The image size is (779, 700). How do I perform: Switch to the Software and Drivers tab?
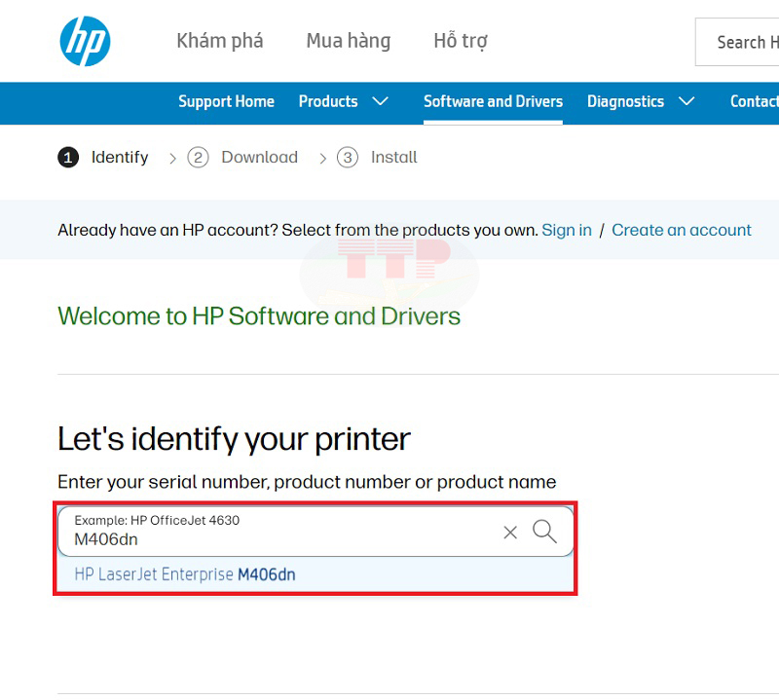point(493,101)
